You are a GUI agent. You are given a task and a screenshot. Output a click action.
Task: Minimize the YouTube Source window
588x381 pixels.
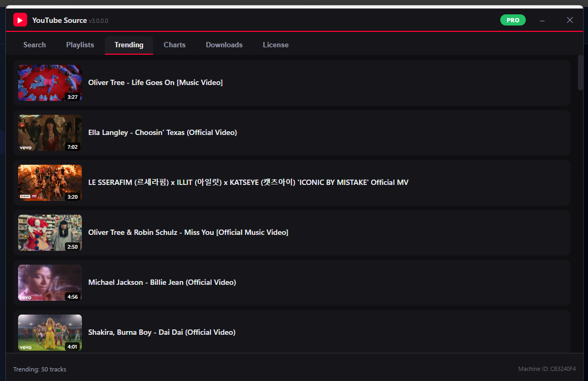[542, 20]
